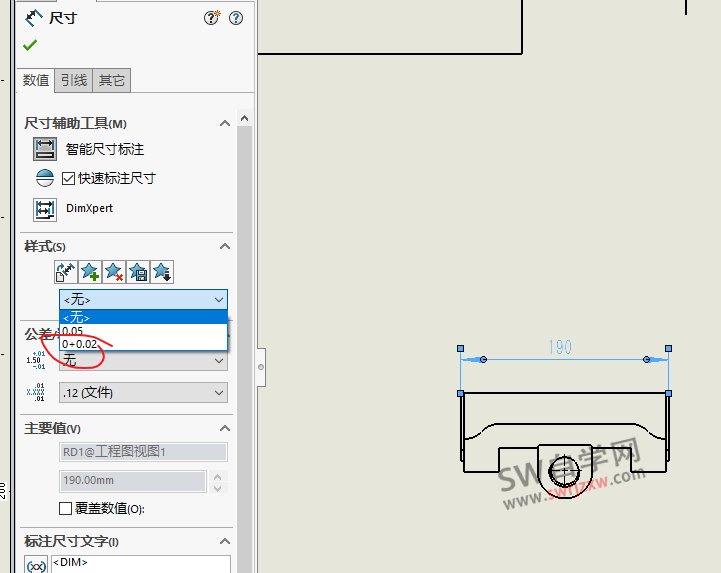
Task: Click the unit precision icon
Action: pyautogui.click(x=36, y=392)
